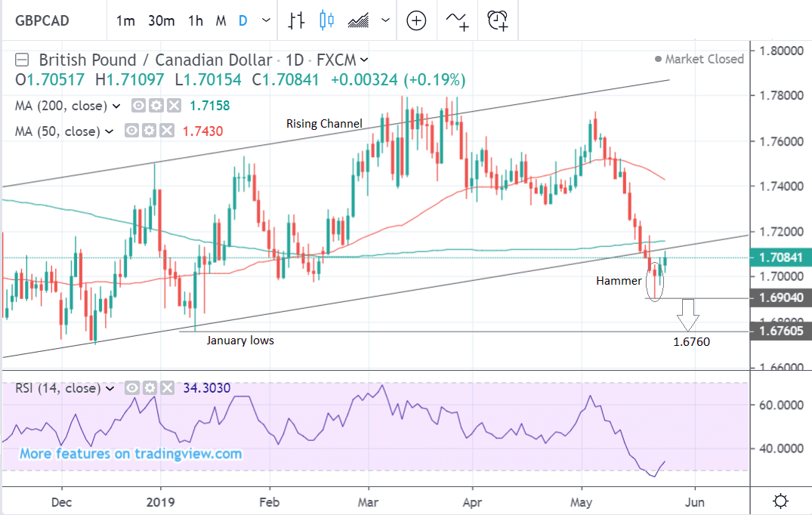The image size is (812, 515).
Task: Open the chart style dropdown arrow
Action: [386, 21]
